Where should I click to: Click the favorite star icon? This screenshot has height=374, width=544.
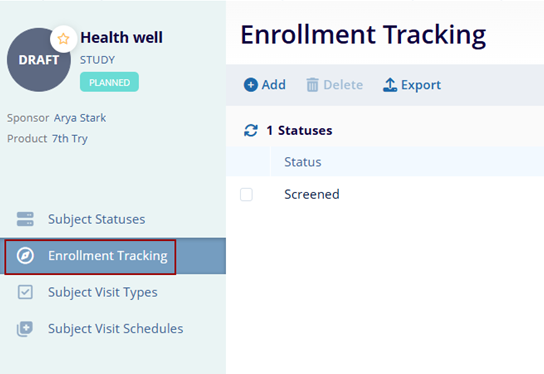(63, 39)
